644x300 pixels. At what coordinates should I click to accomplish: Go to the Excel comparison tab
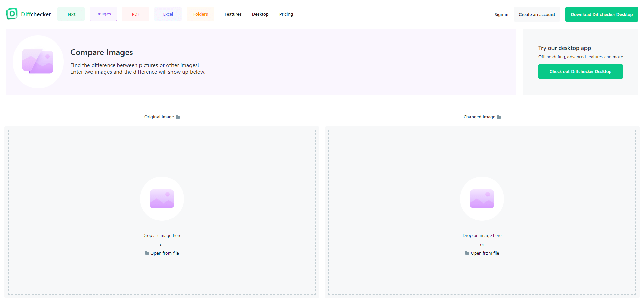coord(168,14)
